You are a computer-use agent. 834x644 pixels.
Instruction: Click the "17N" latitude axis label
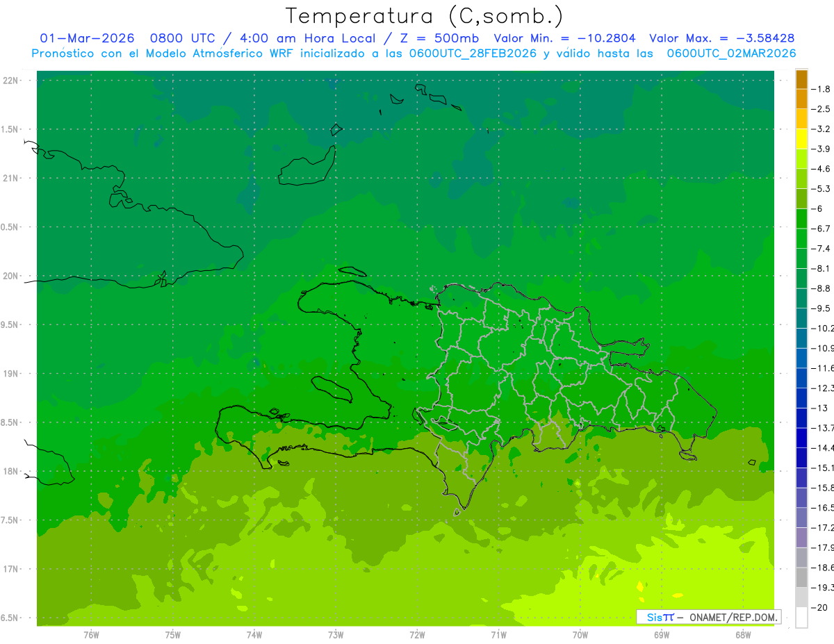[10, 569]
